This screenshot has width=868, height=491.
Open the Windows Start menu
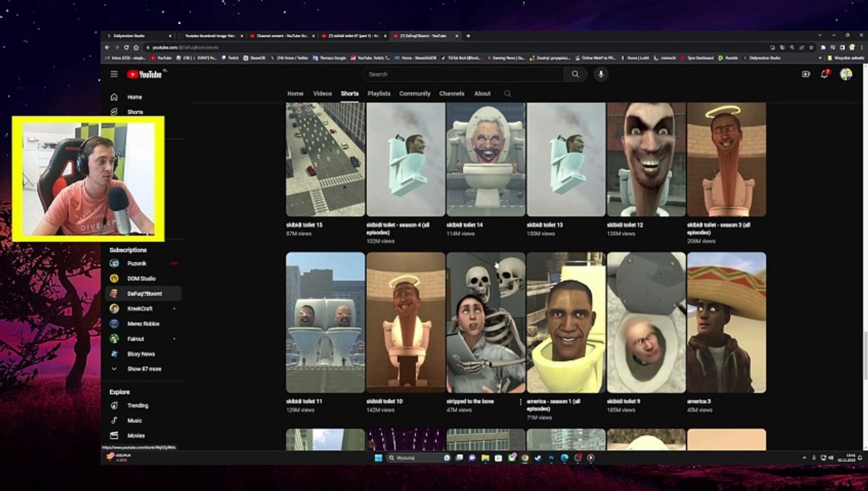coord(378,458)
